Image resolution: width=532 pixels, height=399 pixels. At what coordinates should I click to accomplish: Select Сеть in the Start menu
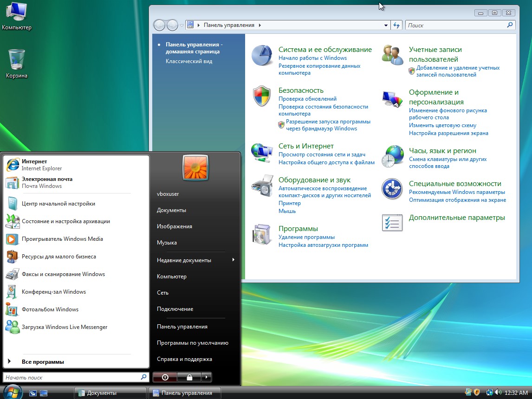point(162,293)
